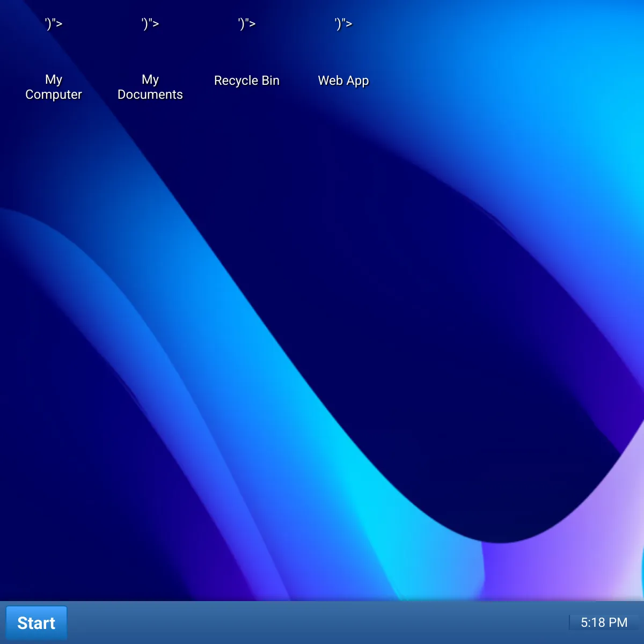This screenshot has width=644, height=644.
Task: Launch the Web App desktop shortcut
Action: click(343, 54)
